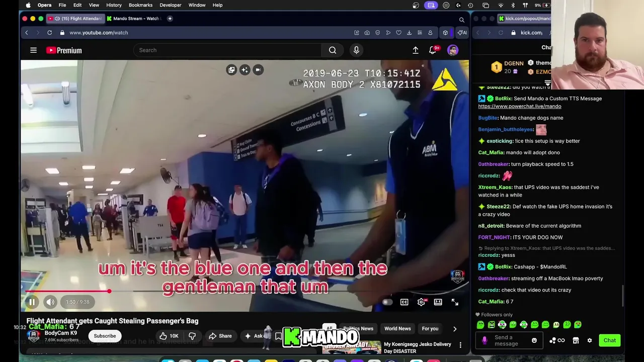
Task: Toggle the autoplay switch in the player
Action: click(387, 302)
